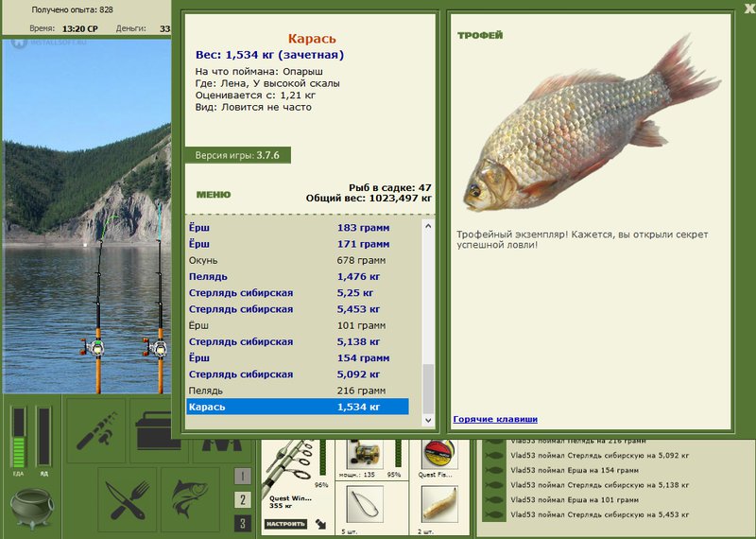Select the Стерлядь сибирская 5,138 кг row
Viewport: 756px width, 539px height.
(298, 341)
